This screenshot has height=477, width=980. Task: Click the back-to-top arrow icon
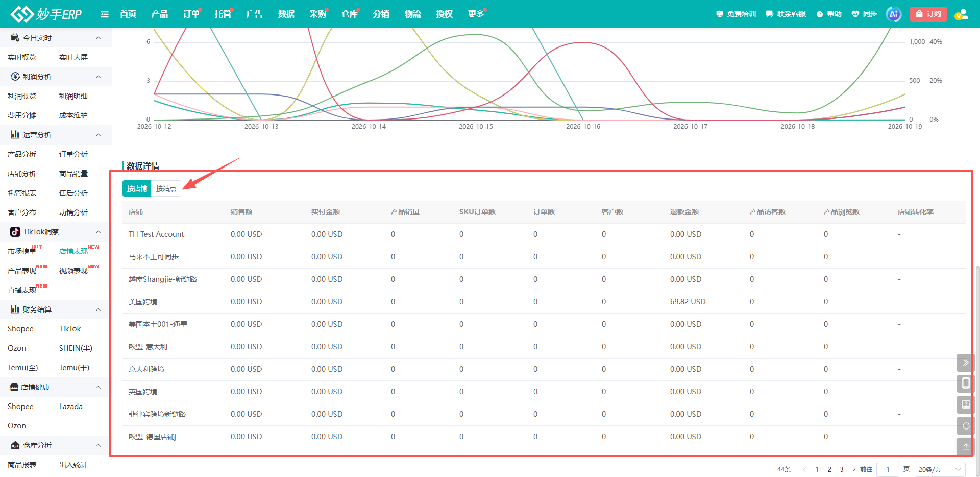click(x=966, y=446)
